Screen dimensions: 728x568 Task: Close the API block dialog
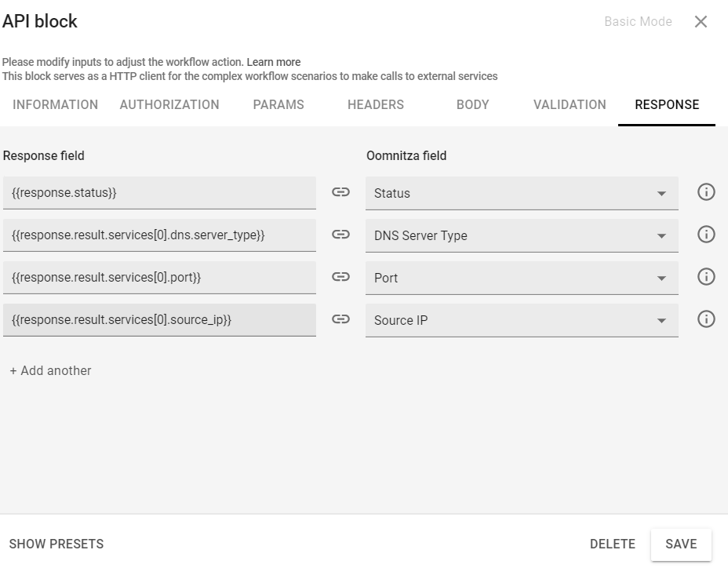(701, 22)
